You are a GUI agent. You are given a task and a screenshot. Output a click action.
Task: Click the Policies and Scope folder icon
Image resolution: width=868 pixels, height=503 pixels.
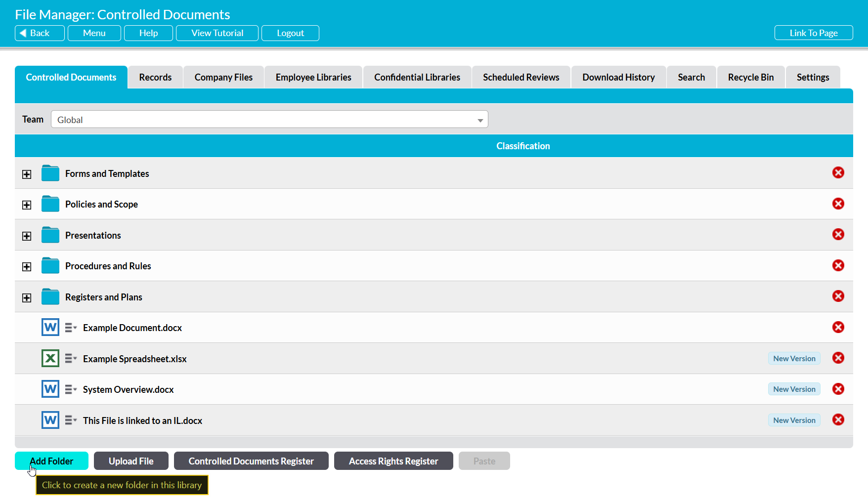(50, 204)
